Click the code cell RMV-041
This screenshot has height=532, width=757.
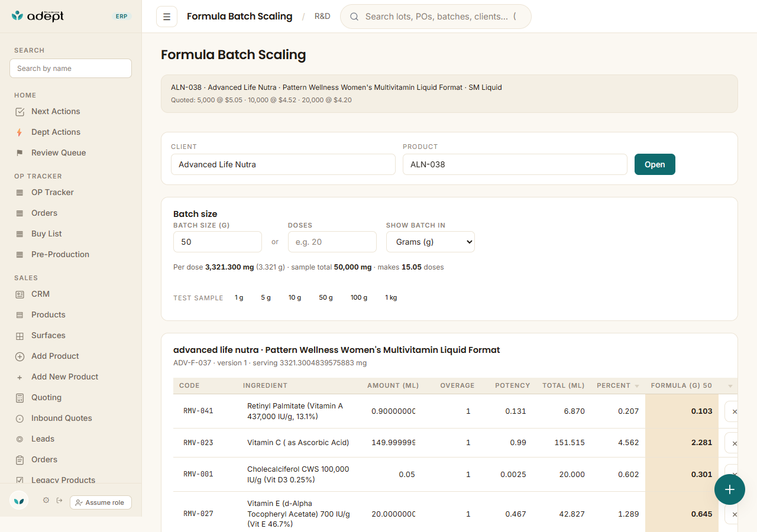click(x=198, y=411)
